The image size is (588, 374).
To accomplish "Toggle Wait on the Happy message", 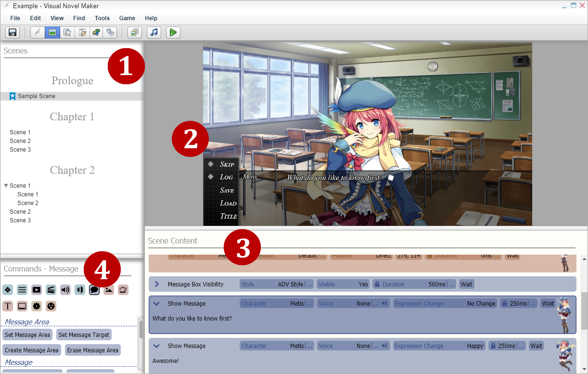I will click(536, 346).
